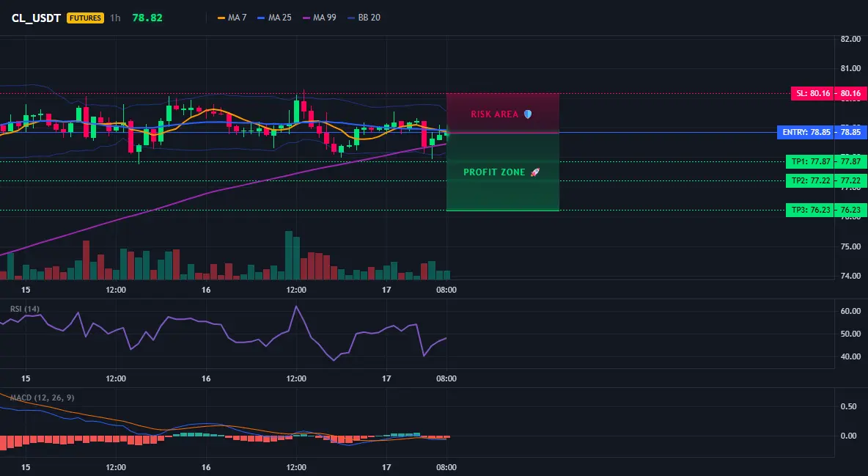The height and width of the screenshot is (476, 868).
Task: Toggle the MA 25 legend entry
Action: tap(275, 18)
